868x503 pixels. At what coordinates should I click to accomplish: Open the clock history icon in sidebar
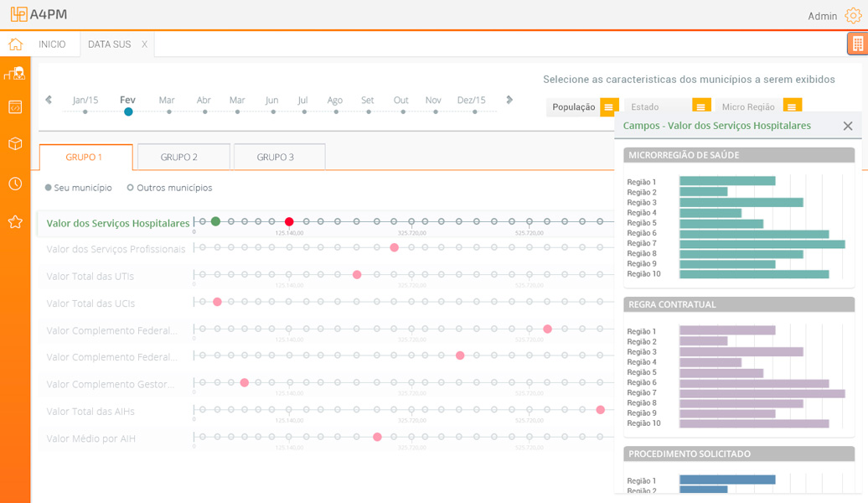15,184
